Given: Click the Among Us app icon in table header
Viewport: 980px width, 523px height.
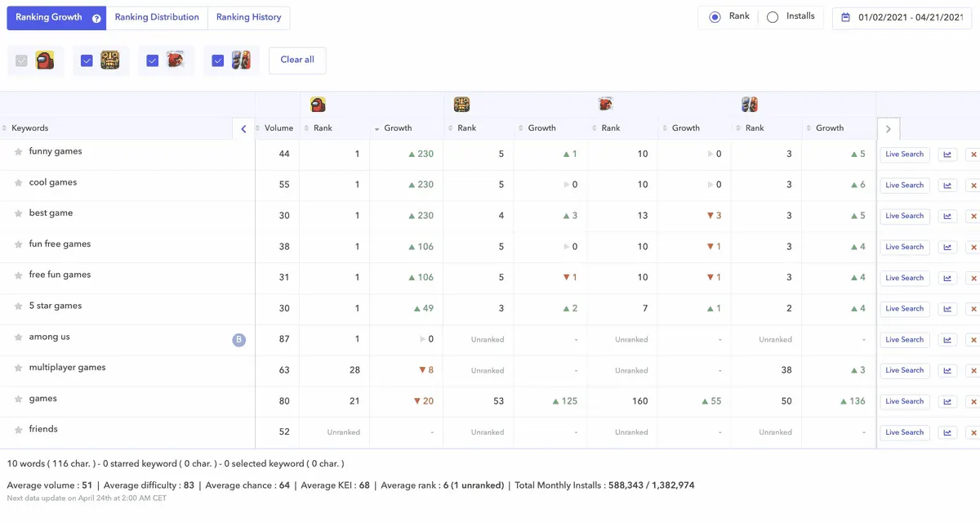Looking at the screenshot, I should [x=318, y=105].
